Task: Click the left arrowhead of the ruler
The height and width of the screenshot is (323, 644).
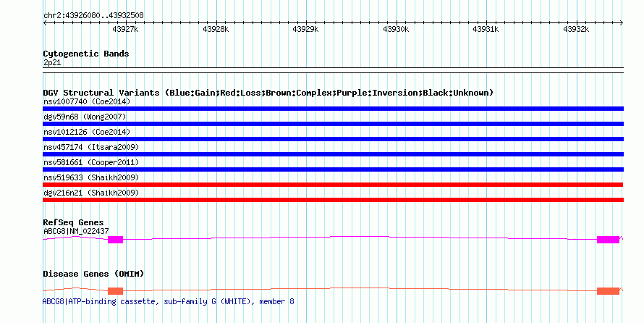Action: [x=45, y=23]
